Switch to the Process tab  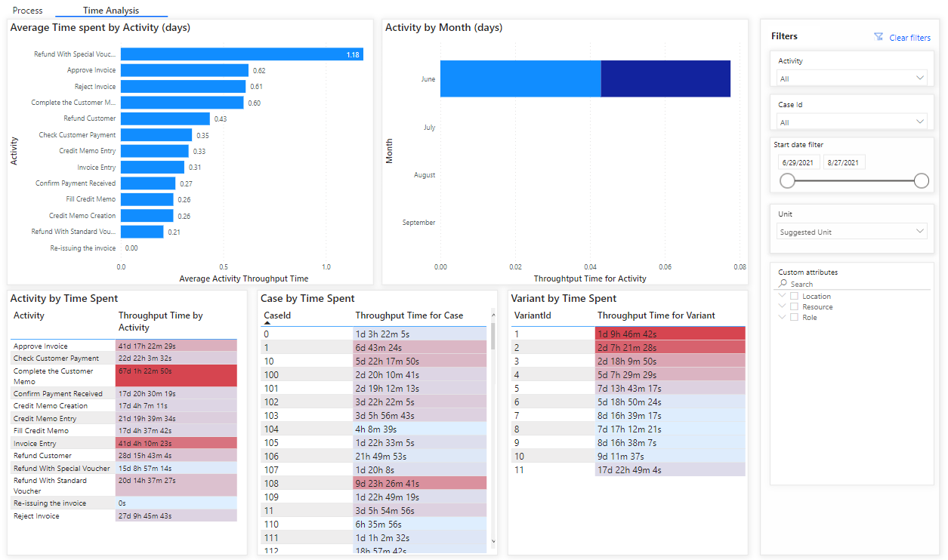tap(27, 11)
